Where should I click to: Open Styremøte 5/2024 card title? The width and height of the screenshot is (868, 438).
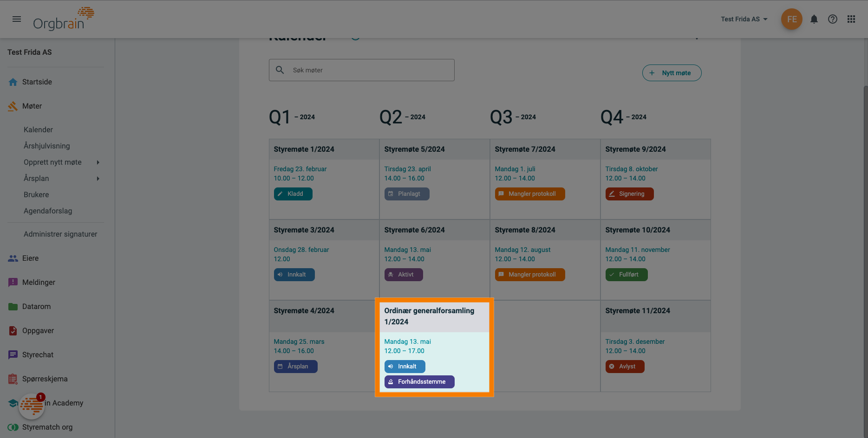point(415,149)
